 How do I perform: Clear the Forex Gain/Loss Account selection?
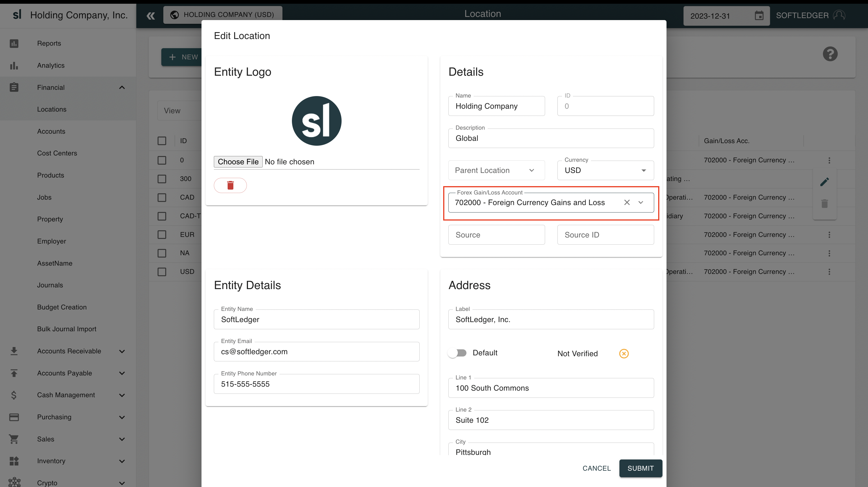pyautogui.click(x=627, y=202)
